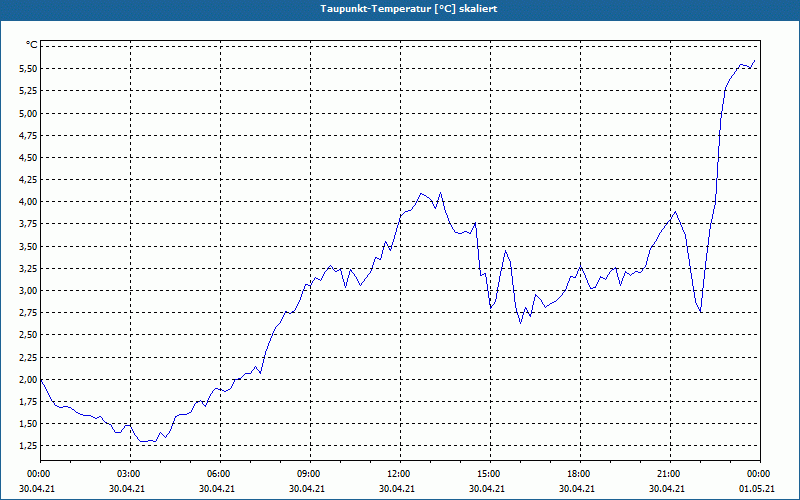This screenshot has height=500, width=800.
Task: Click the chart title "Taupunkt-Temperatur [°C] skaliert"
Action: [409, 9]
